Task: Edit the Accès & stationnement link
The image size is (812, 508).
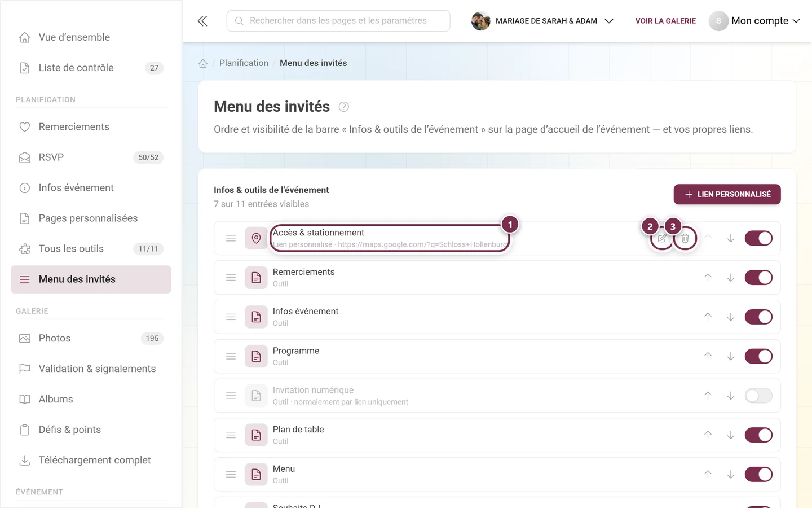Action: (x=662, y=238)
